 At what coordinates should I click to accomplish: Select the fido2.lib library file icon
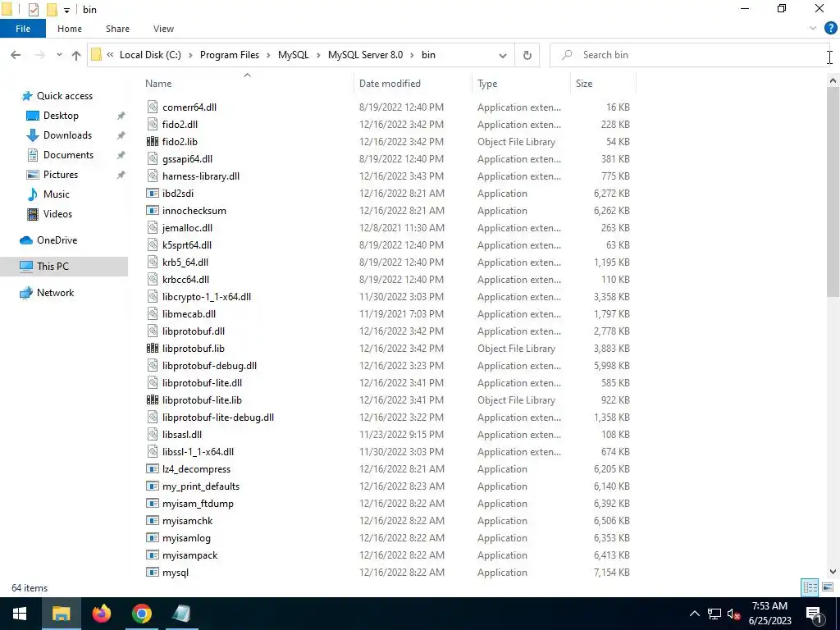click(x=153, y=141)
